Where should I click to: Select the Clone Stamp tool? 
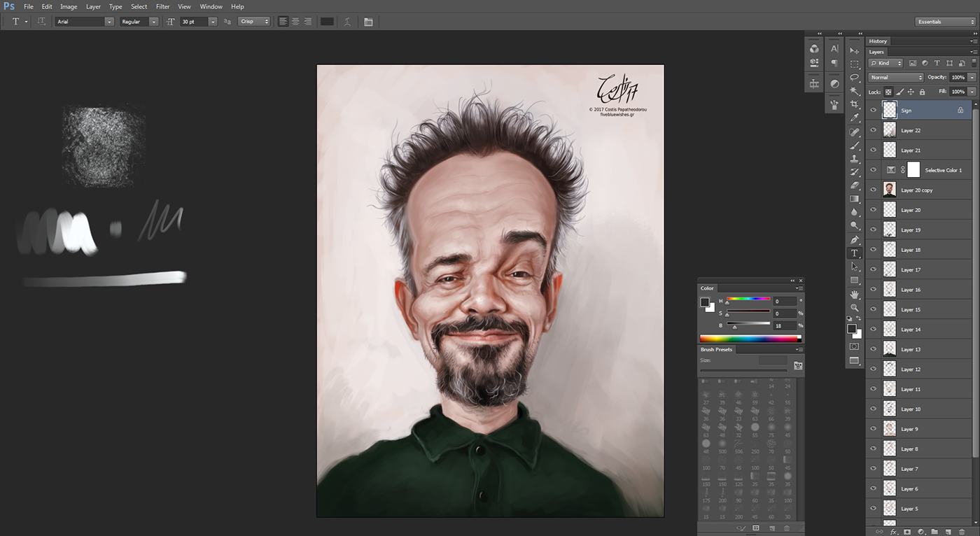tap(854, 159)
